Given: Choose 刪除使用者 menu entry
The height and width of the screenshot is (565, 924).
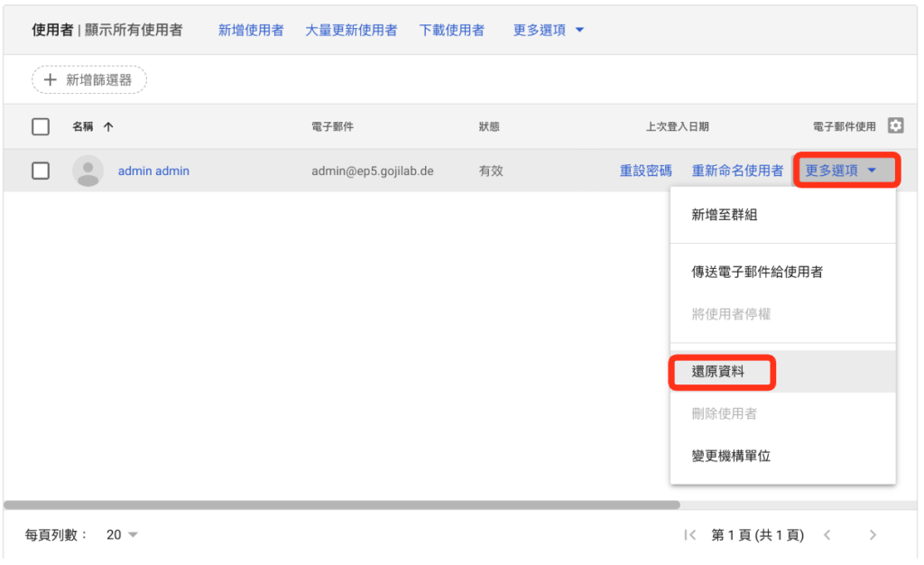Looking at the screenshot, I should pos(782,413).
